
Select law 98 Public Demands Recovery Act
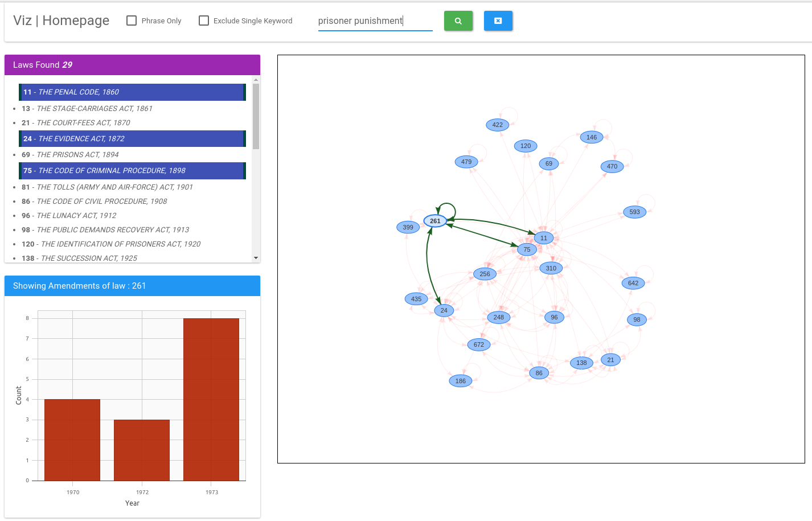pyautogui.click(x=105, y=229)
